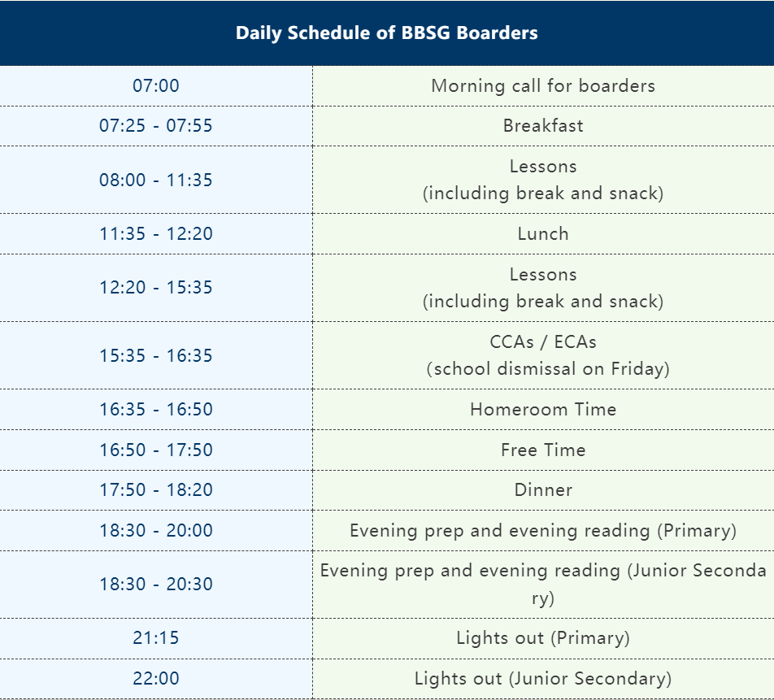Click the school dismissal on Friday note
Image resolution: width=774 pixels, height=700 pixels.
548,369
